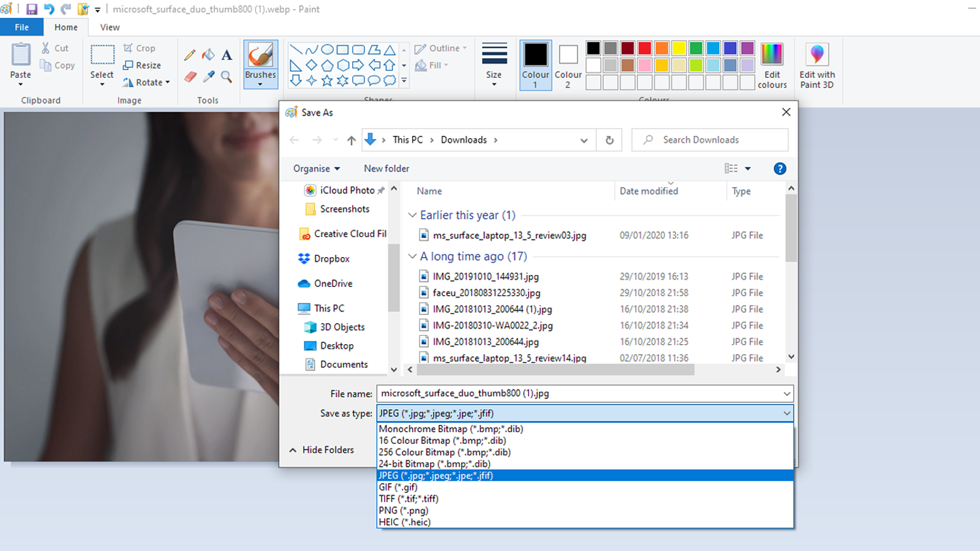
Task: Open the File name dropdown arrow
Action: coord(787,394)
